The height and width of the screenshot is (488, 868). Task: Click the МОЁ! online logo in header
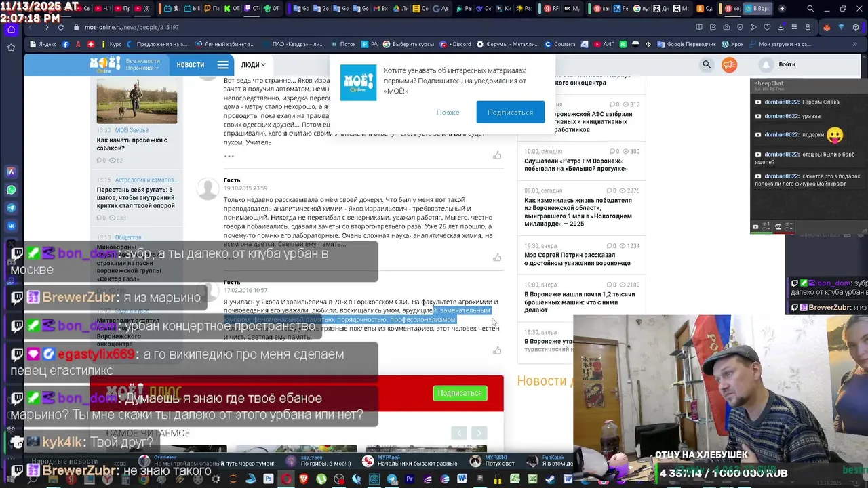pos(105,64)
